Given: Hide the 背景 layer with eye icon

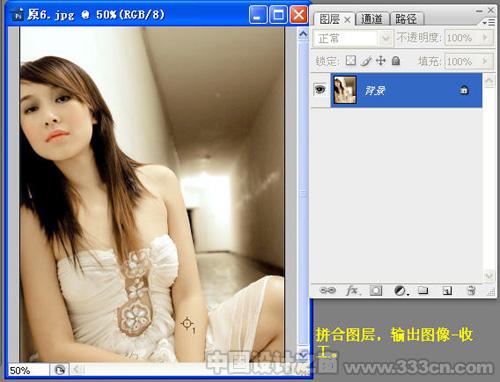Looking at the screenshot, I should [320, 89].
